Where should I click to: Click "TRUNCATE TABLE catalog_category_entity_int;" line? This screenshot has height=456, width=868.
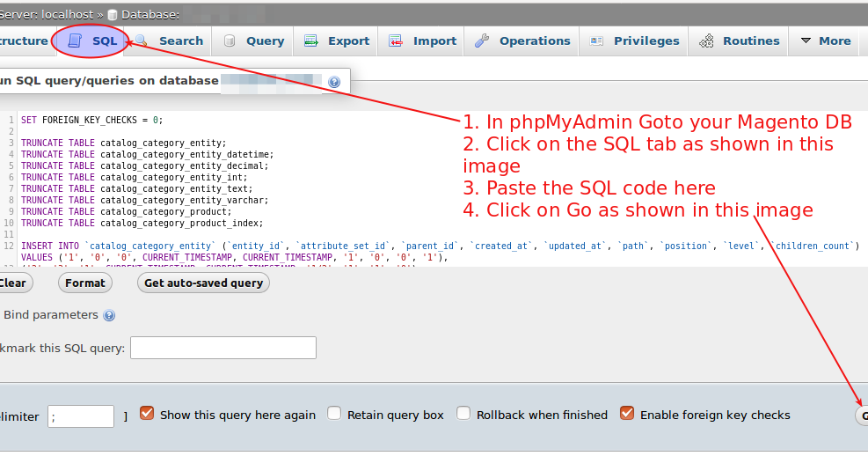[134, 177]
